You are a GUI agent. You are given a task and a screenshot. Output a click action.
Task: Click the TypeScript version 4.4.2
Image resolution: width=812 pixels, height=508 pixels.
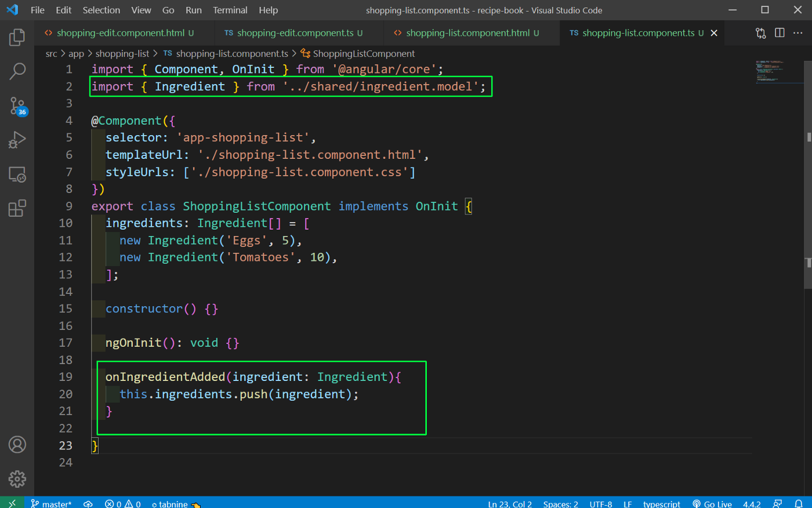coord(752,504)
